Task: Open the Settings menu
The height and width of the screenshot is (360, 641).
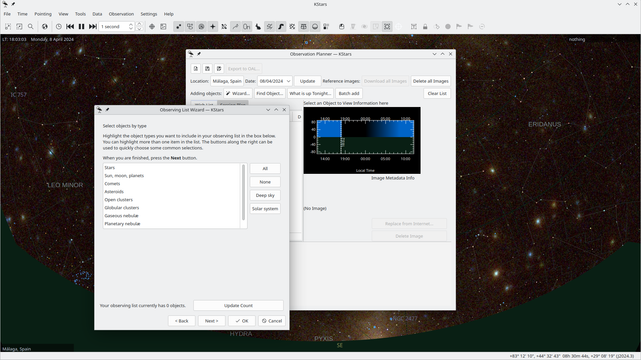Action: click(x=149, y=14)
